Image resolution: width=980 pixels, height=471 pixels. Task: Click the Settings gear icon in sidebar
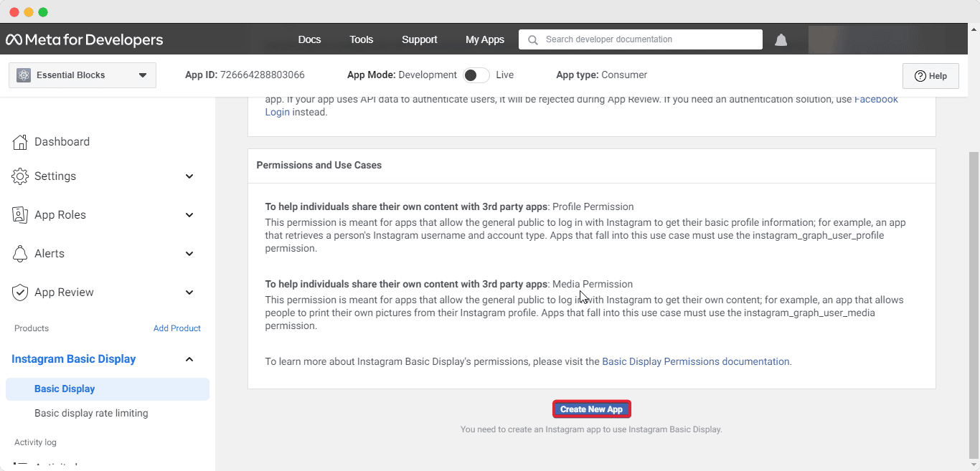click(x=20, y=176)
